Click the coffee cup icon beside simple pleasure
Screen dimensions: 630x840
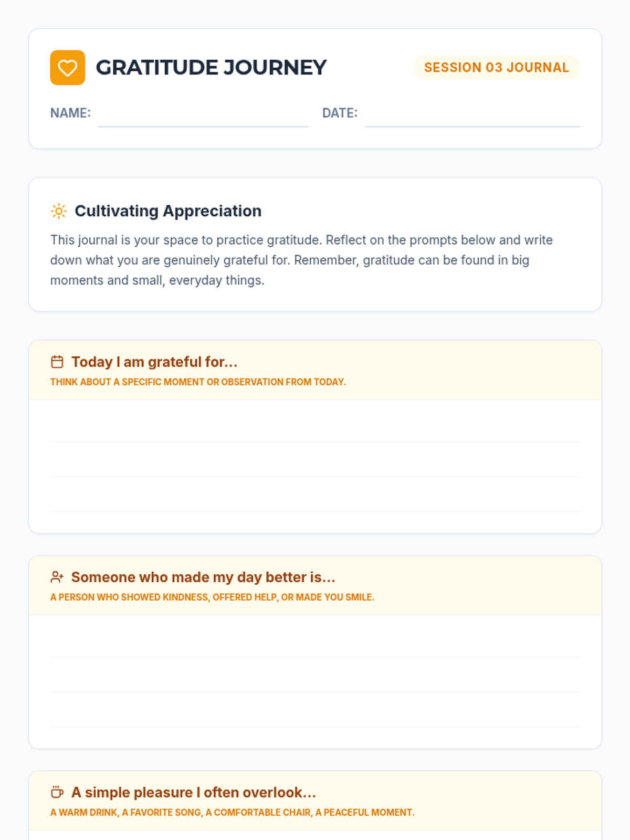pyautogui.click(x=57, y=792)
